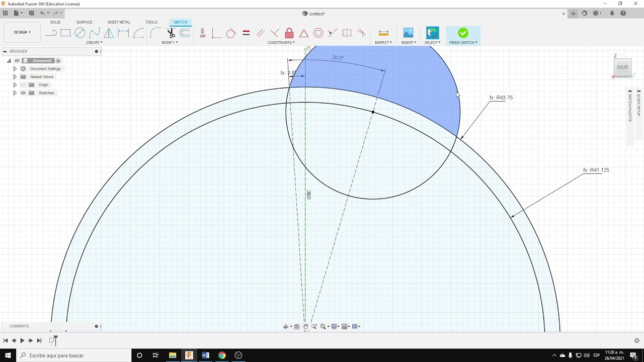The width and height of the screenshot is (644, 362).
Task: Click the sketch feature on the timeline
Action: (51, 340)
